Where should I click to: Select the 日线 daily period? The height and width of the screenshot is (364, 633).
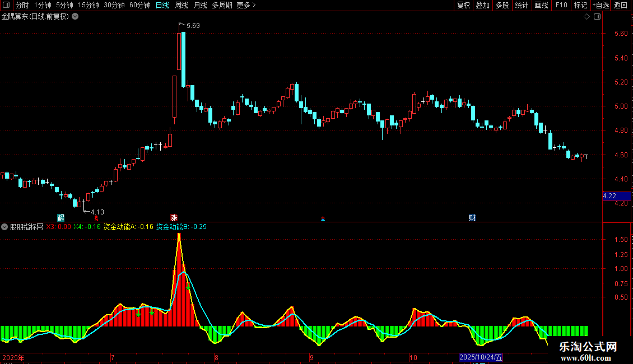[x=162, y=5]
